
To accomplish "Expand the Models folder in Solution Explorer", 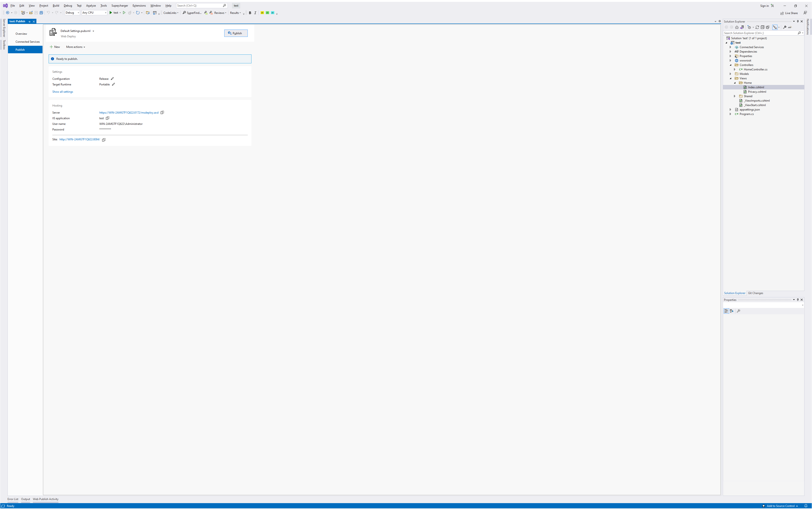I will coord(731,74).
